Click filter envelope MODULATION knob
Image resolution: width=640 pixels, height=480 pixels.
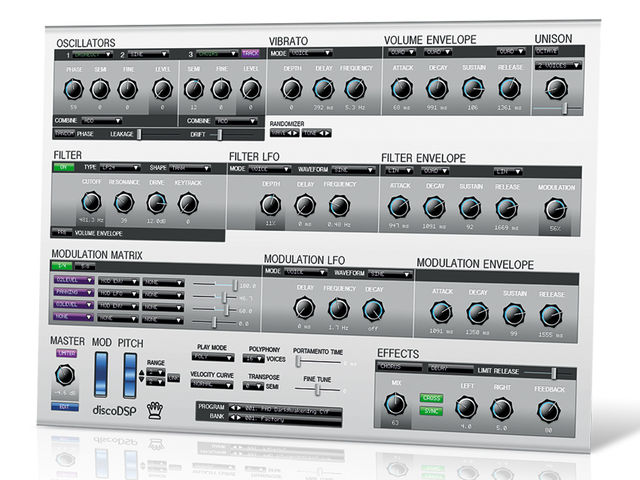[556, 210]
